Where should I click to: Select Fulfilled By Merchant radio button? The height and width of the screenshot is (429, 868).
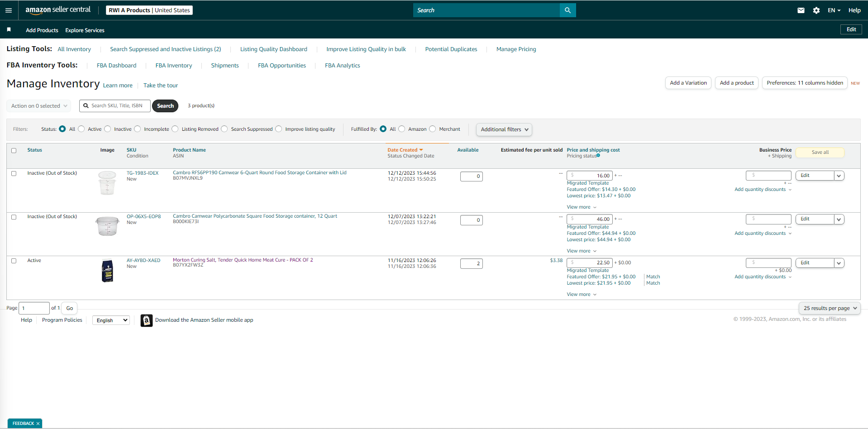click(433, 129)
